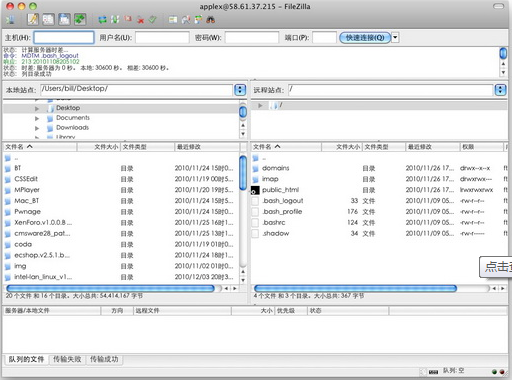Sort remote list by 文件大小 column
512x380 pixels.
point(342,147)
